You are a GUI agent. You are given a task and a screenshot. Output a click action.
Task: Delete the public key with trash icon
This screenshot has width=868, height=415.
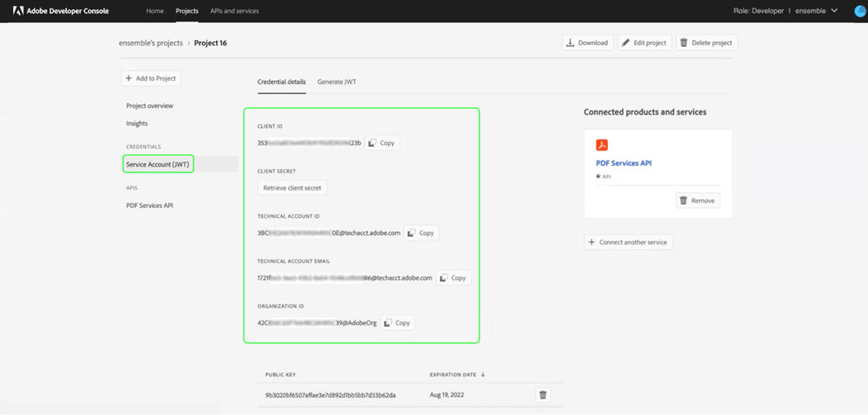(x=543, y=395)
